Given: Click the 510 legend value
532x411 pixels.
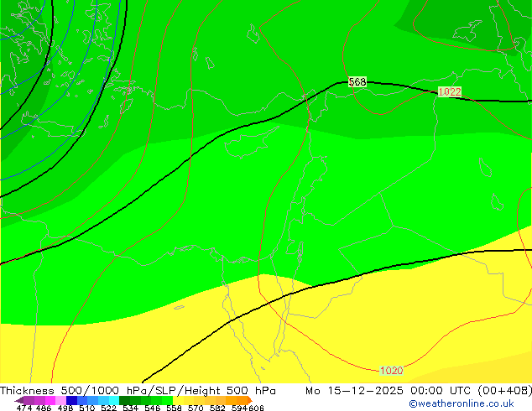Looking at the screenshot, I should click(87, 408).
